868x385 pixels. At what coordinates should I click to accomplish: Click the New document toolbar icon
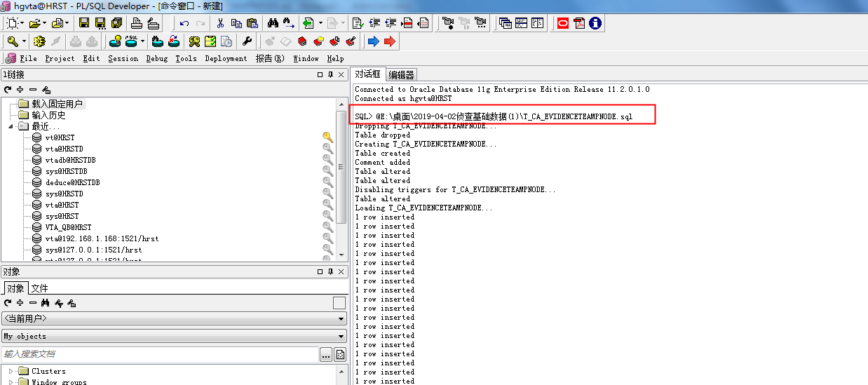12,23
